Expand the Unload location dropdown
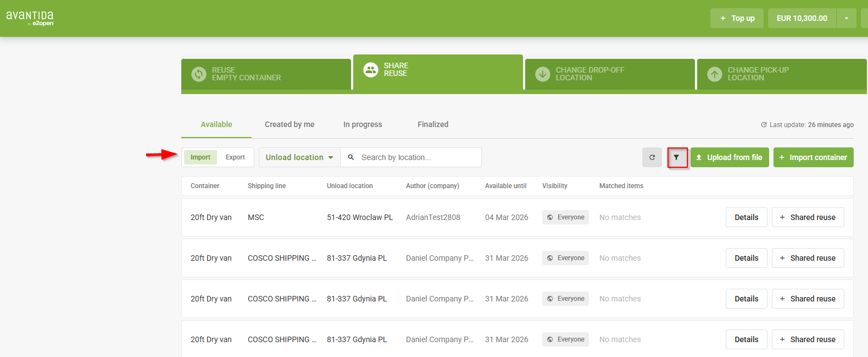The image size is (868, 357). [299, 157]
